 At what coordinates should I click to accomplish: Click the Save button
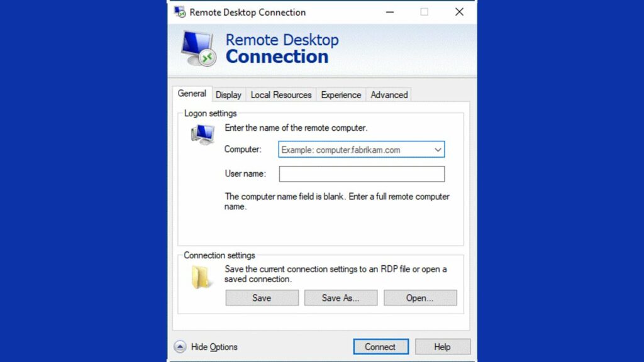(262, 298)
